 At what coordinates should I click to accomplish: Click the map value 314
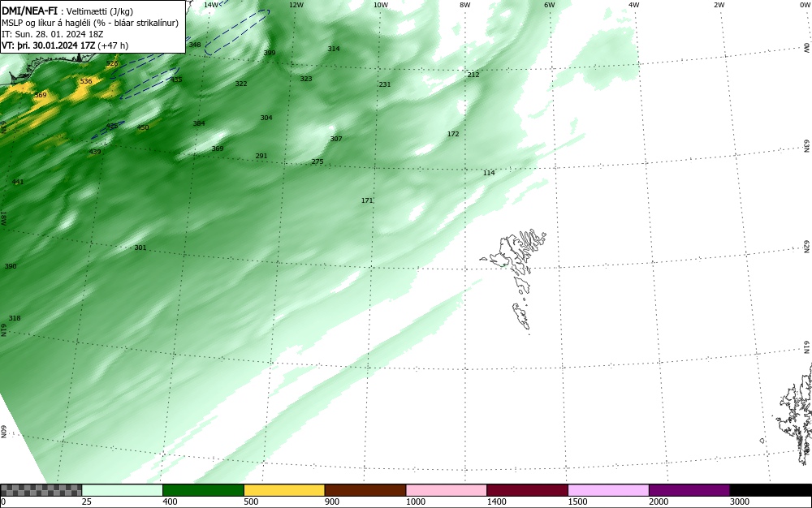(x=334, y=49)
